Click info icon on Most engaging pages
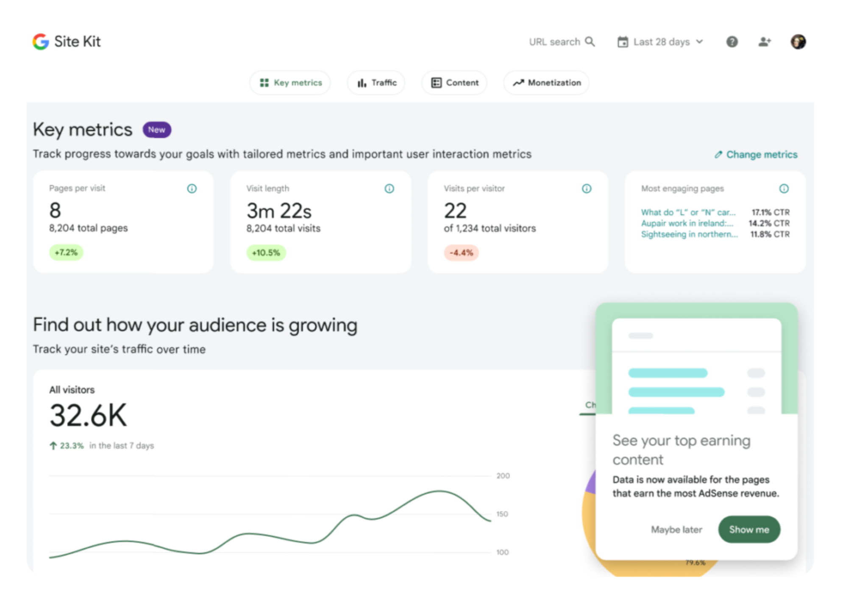This screenshot has width=868, height=610. pos(784,189)
